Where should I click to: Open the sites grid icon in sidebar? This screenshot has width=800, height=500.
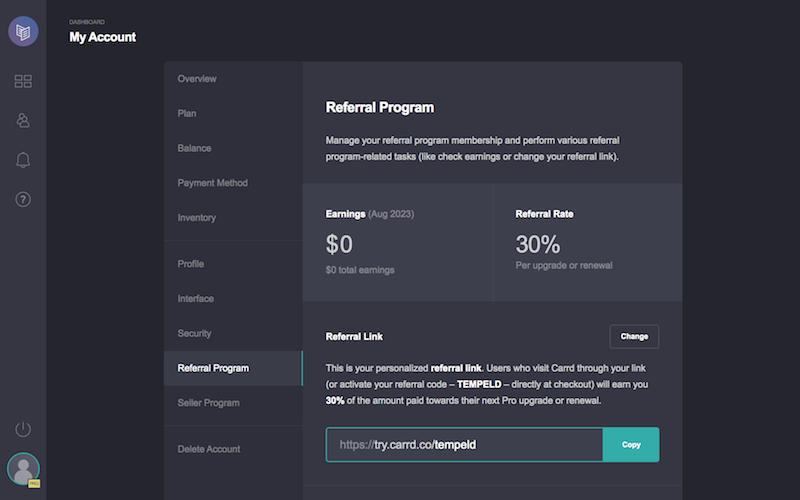pos(23,81)
